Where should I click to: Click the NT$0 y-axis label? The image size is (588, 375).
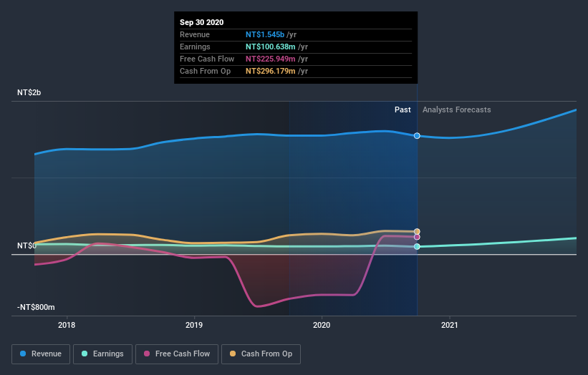(26, 245)
